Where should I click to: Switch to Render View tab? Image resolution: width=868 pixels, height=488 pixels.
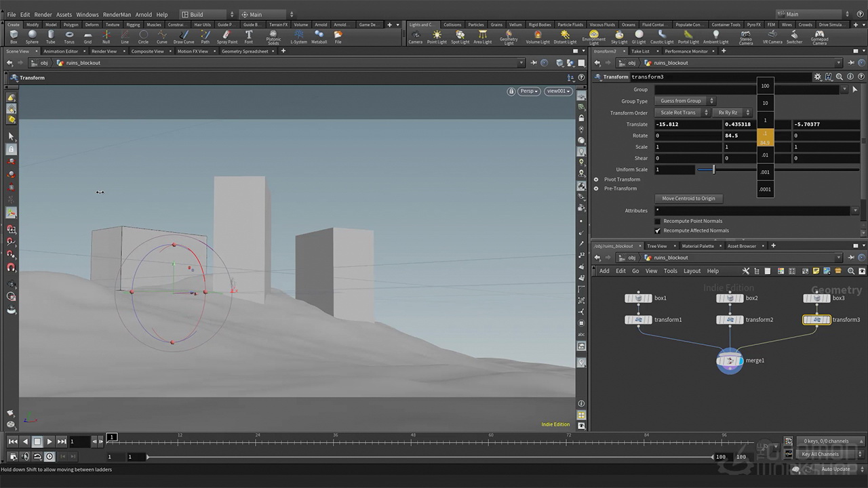point(104,51)
